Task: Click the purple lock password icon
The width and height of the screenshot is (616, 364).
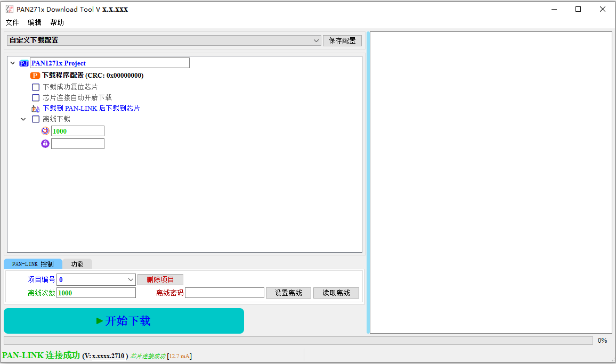Action: click(45, 144)
